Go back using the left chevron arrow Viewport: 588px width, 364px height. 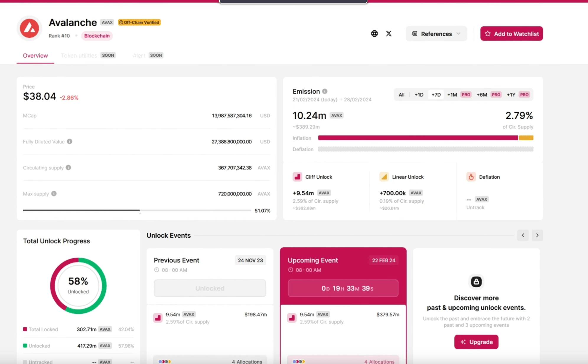(523, 235)
